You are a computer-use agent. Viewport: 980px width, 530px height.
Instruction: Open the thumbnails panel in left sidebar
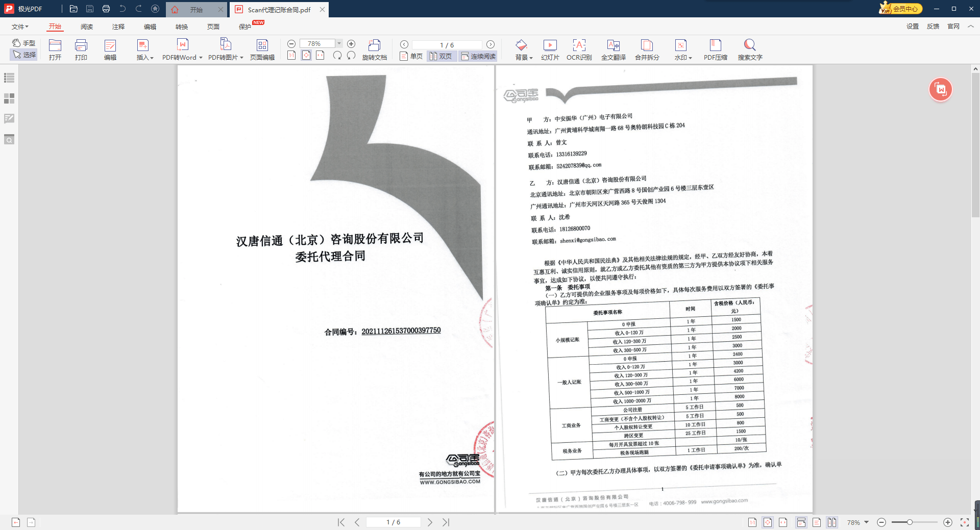(x=9, y=98)
